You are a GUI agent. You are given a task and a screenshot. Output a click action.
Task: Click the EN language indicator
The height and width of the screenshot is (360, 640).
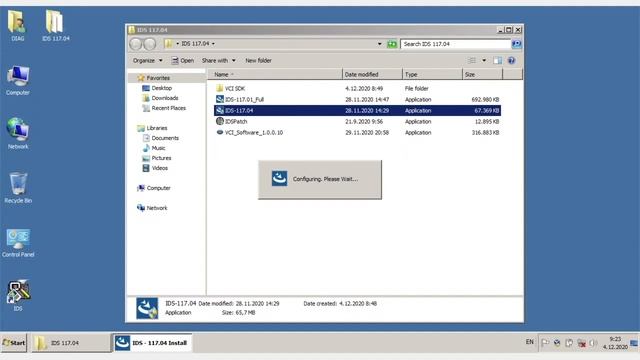[529, 342]
